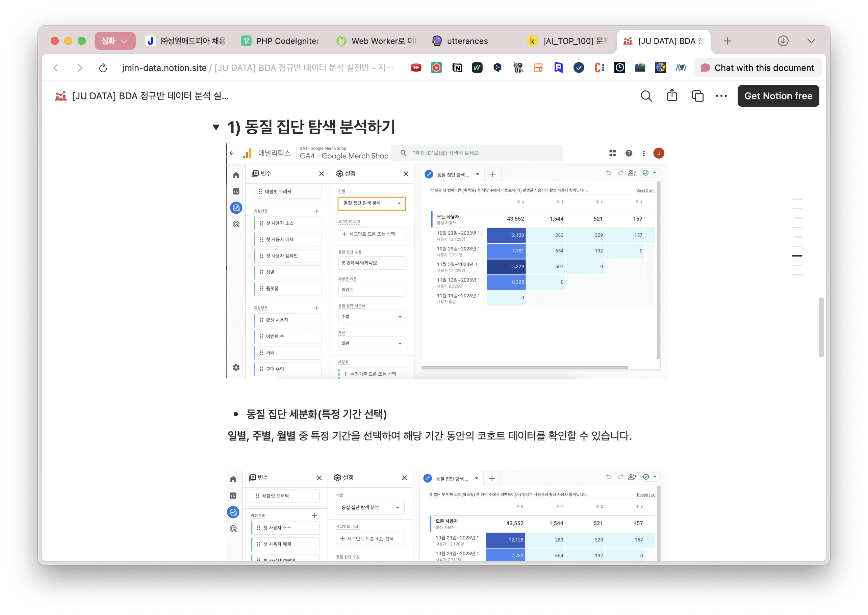Click the duplicate page icon

point(697,96)
